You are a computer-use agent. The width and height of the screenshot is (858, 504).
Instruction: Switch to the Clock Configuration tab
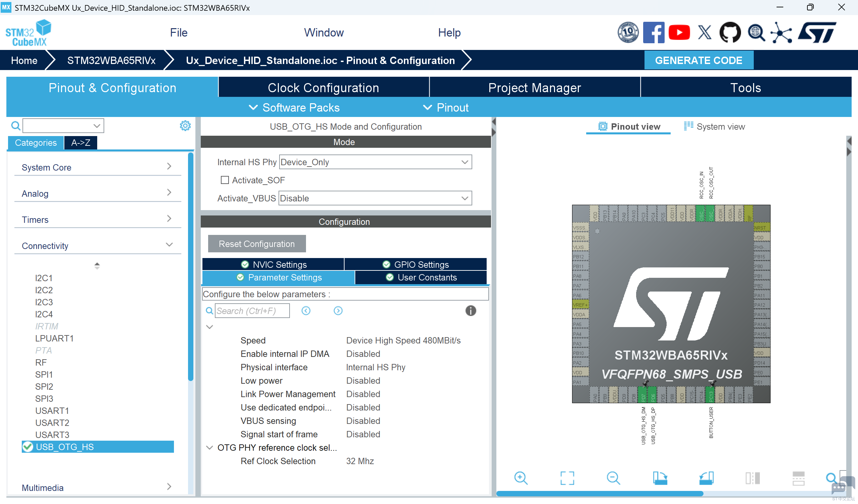(323, 87)
